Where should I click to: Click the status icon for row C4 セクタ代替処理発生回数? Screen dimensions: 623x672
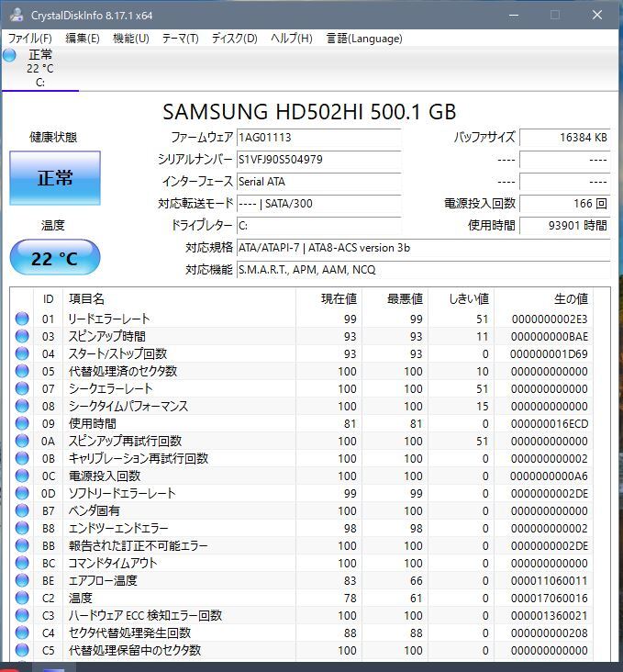click(22, 633)
